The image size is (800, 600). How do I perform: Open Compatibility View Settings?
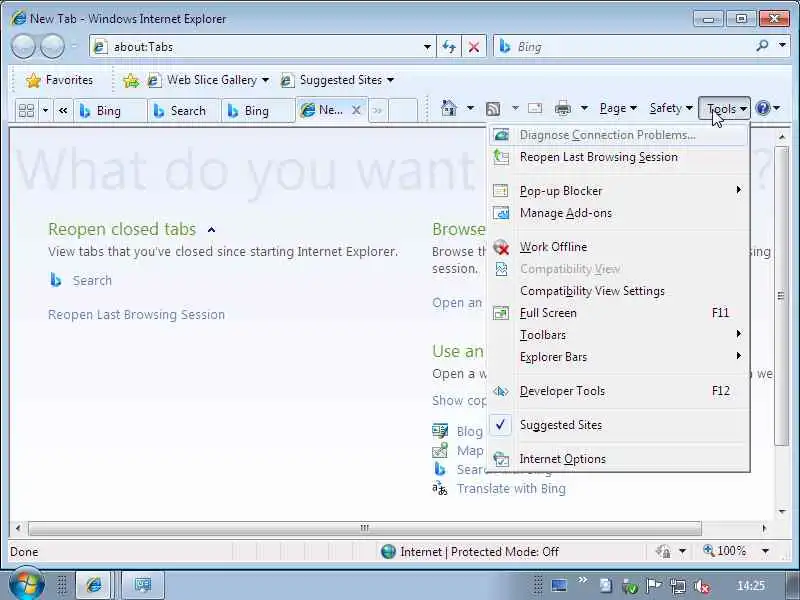[618, 291]
